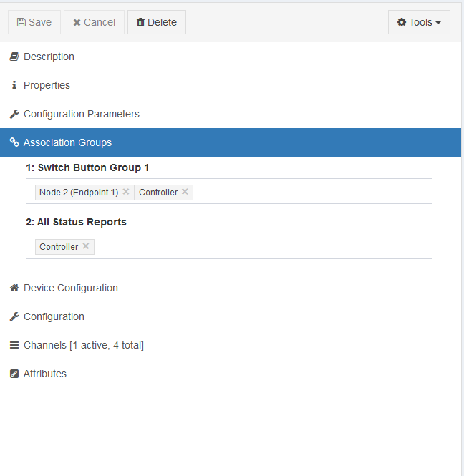Click the Cancel button
Screen dimensions: 464x476
(x=94, y=22)
